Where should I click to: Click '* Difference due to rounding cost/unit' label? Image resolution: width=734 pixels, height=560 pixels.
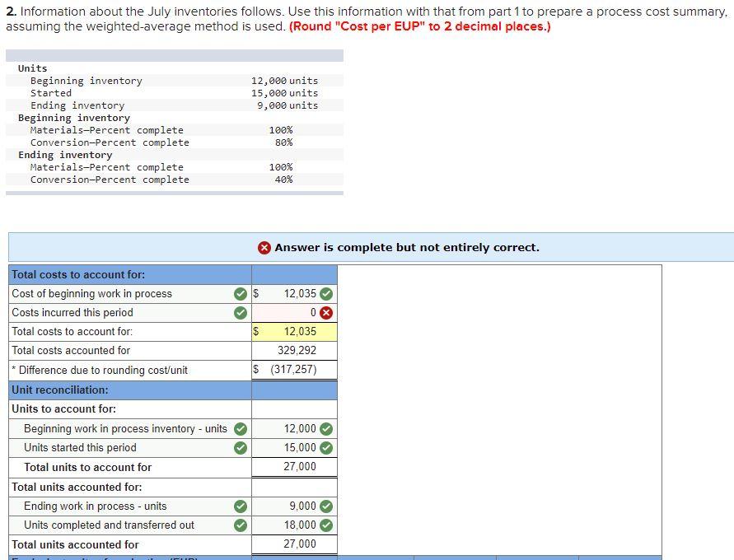(99, 370)
